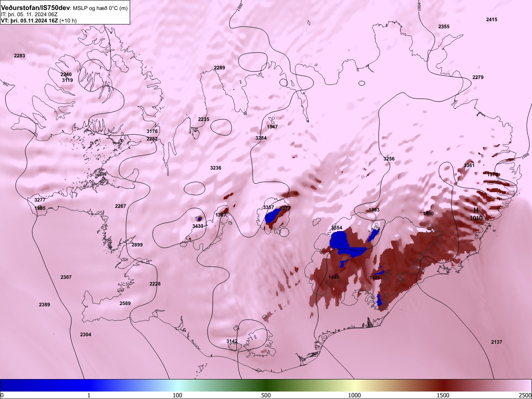Click the height label 1455
The height and width of the screenshot is (399, 532).
[375, 278]
